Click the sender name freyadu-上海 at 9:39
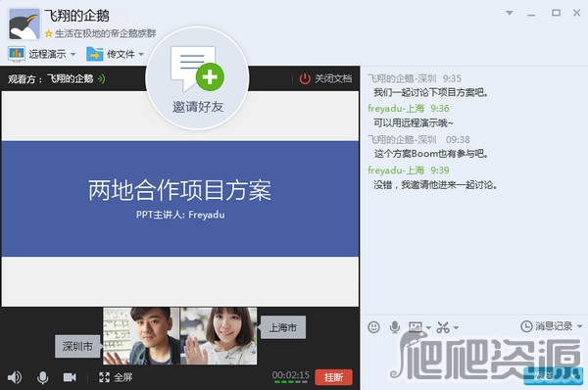The width and height of the screenshot is (588, 390). (396, 171)
